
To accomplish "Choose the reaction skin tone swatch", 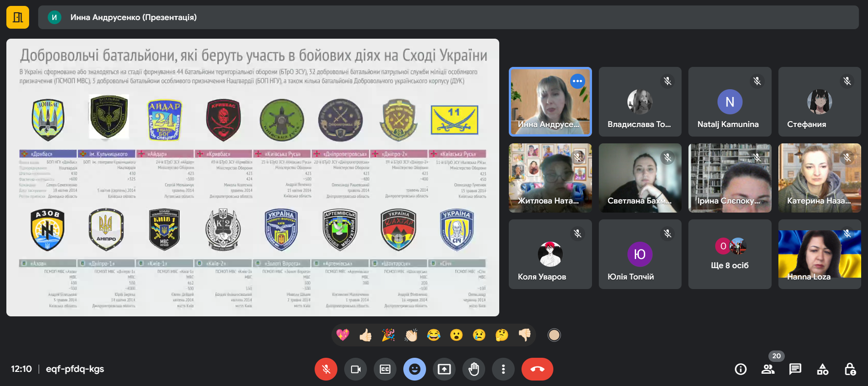I will (x=554, y=335).
